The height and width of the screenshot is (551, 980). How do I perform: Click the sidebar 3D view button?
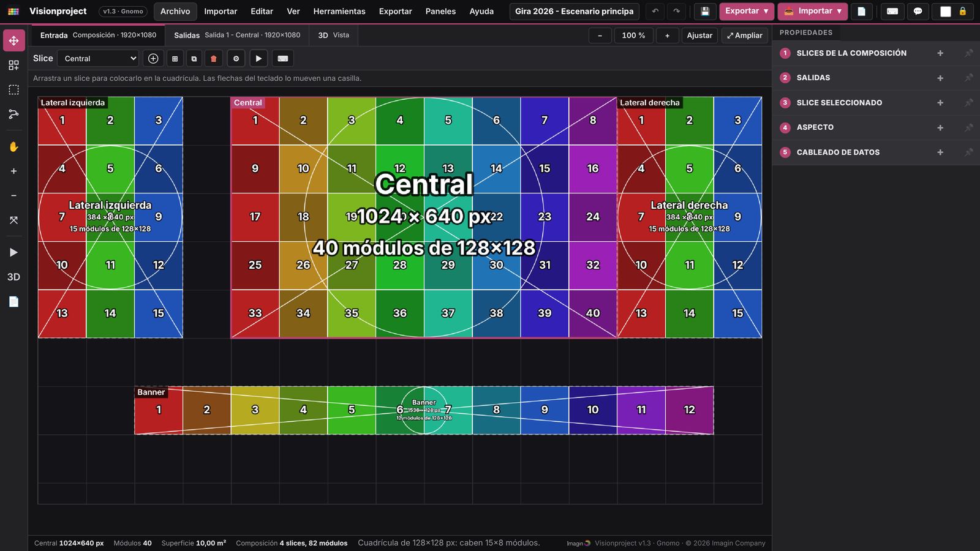(13, 277)
